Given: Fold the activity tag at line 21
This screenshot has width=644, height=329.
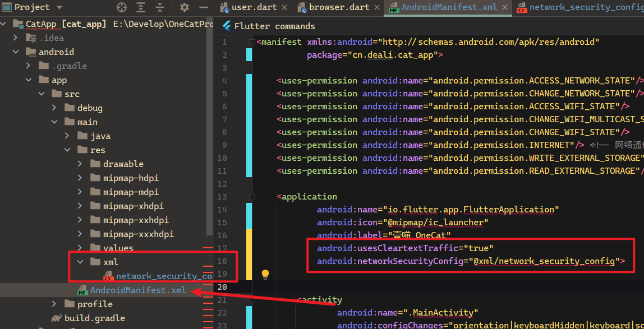Looking at the screenshot, I should 252,299.
